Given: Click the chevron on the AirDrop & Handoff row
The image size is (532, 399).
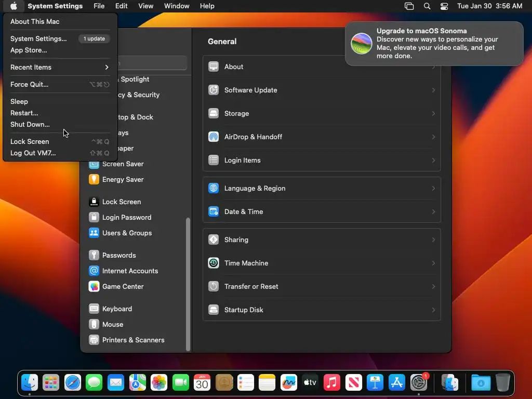Looking at the screenshot, I should (433, 137).
